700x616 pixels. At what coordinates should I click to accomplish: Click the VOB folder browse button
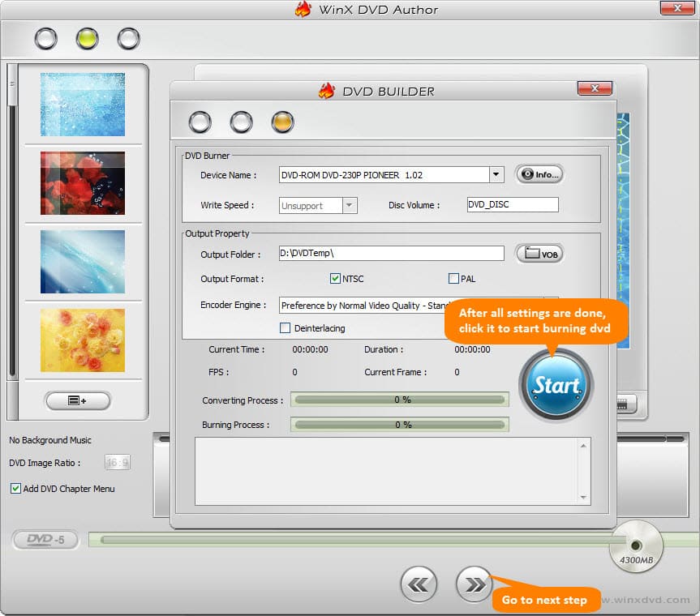pyautogui.click(x=539, y=254)
